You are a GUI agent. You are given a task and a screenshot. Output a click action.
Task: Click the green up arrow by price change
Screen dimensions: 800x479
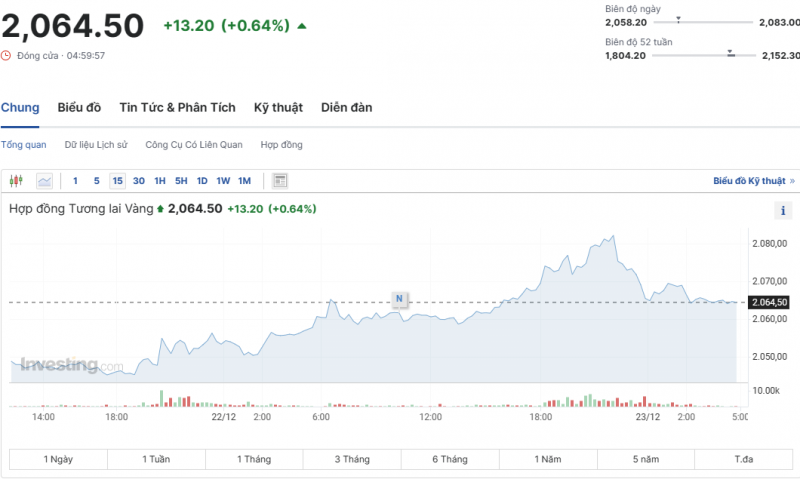tap(303, 25)
